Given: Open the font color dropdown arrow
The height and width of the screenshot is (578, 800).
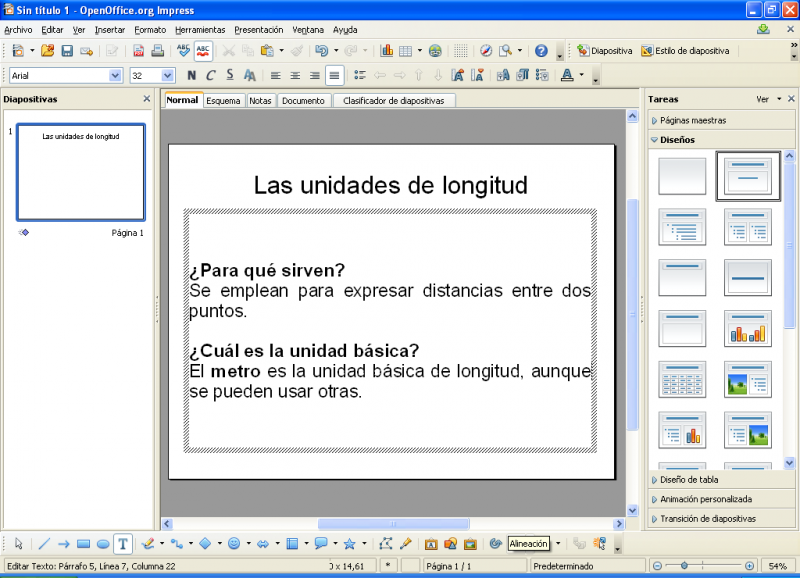Looking at the screenshot, I should click(x=582, y=76).
